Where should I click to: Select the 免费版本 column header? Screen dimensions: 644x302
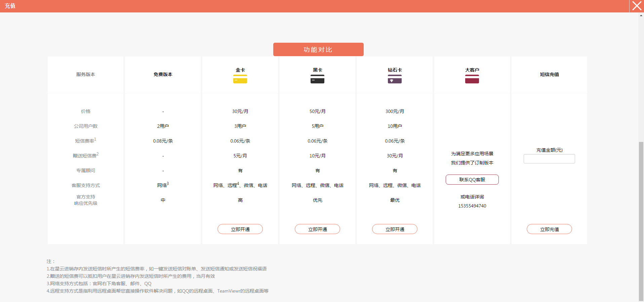(163, 74)
